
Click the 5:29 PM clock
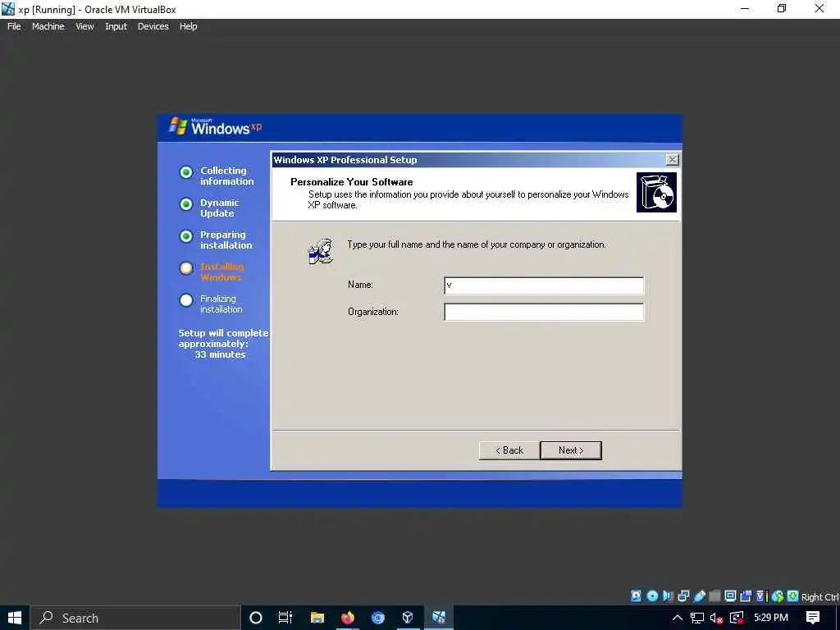pos(771,618)
